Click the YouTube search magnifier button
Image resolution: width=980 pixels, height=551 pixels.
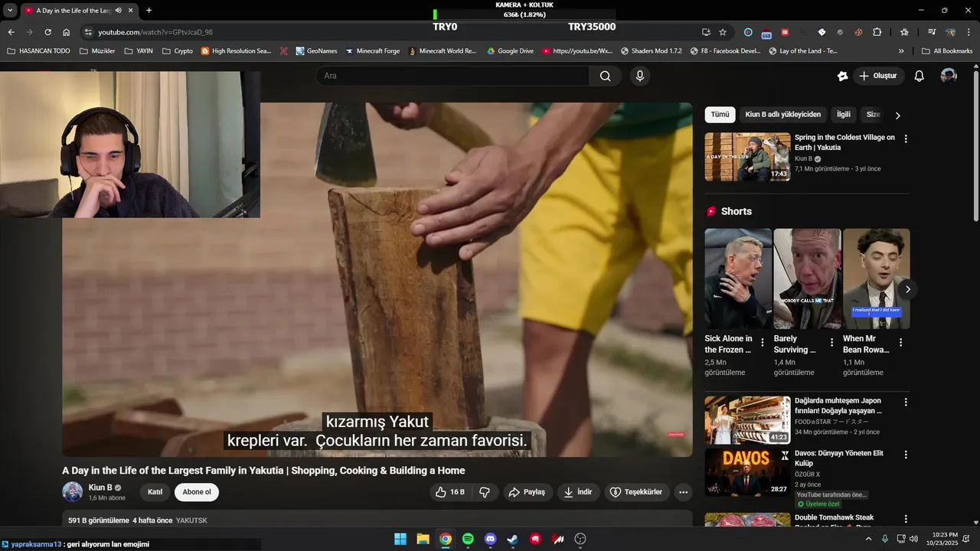(x=605, y=76)
